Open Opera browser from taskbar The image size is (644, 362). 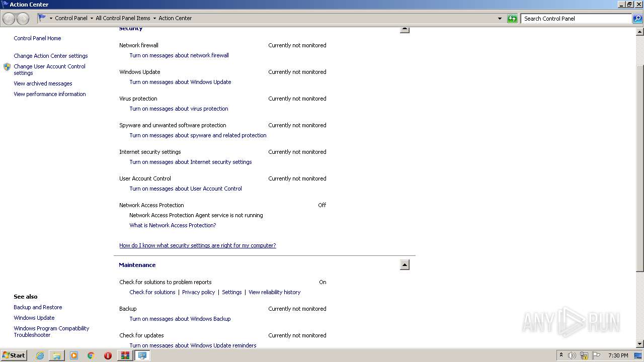click(108, 355)
